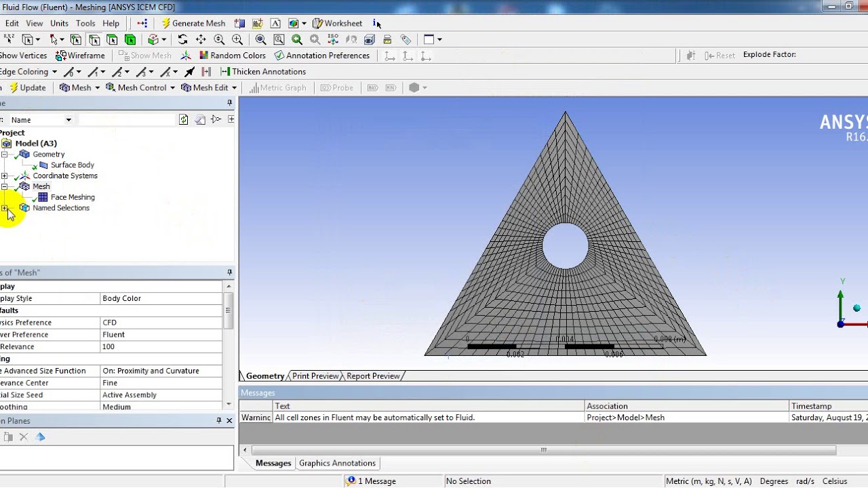This screenshot has width=868, height=488.
Task: Toggle Thicken Annotations
Action: (x=262, y=71)
